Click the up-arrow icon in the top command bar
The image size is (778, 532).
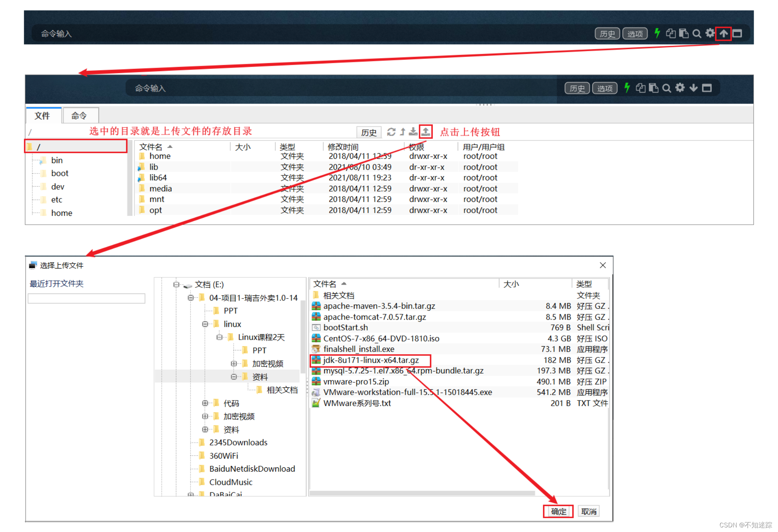[723, 33]
